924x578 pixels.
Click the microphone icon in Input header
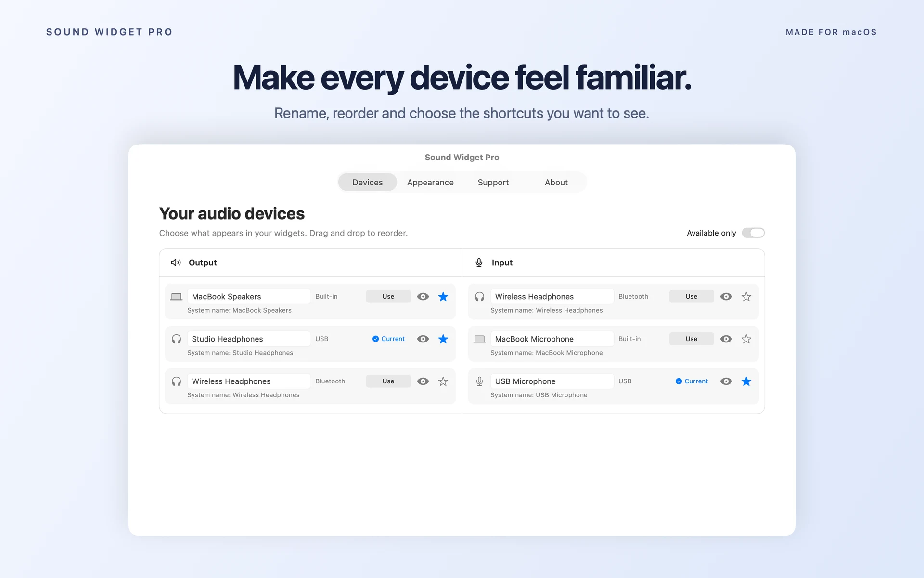(479, 263)
